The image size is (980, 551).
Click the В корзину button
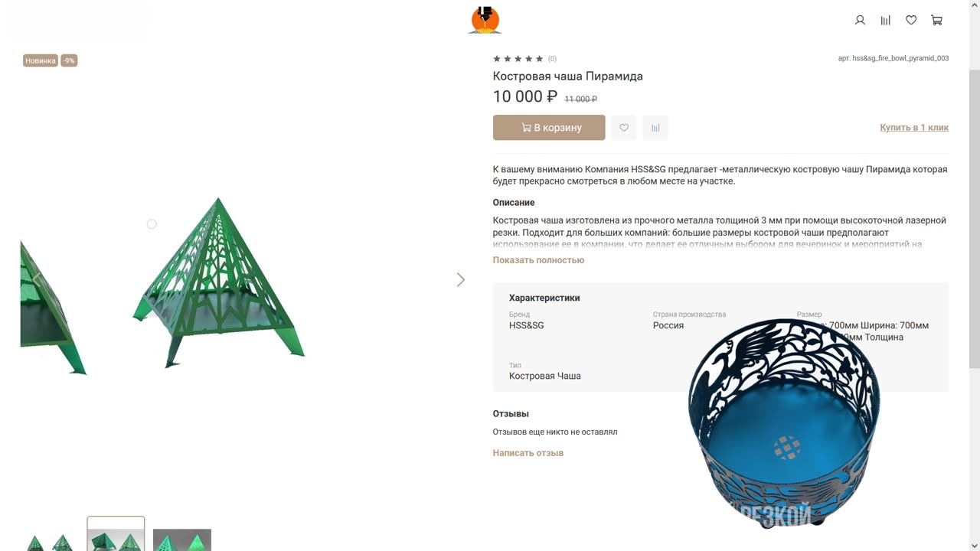tap(549, 128)
